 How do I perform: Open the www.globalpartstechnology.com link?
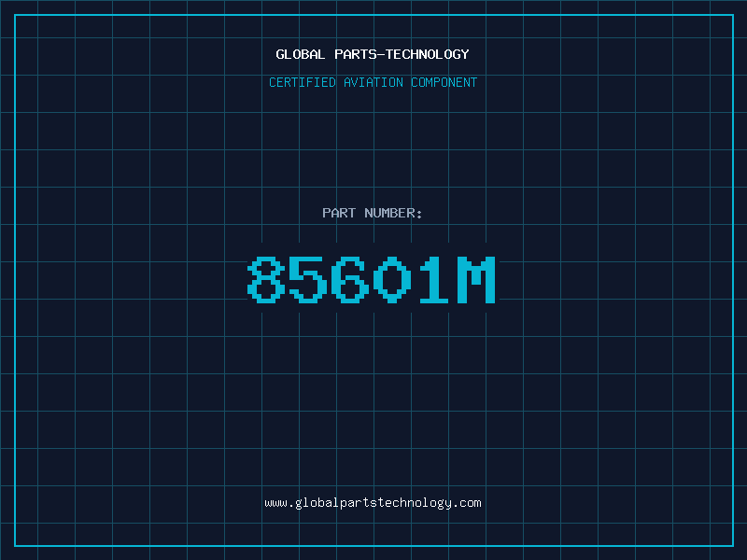pyautogui.click(x=373, y=503)
